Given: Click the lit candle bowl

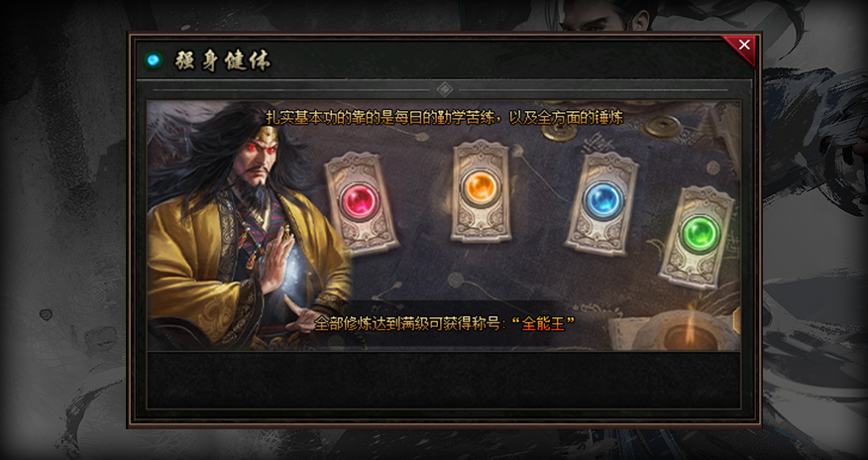Looking at the screenshot, I should pyautogui.click(x=690, y=331).
